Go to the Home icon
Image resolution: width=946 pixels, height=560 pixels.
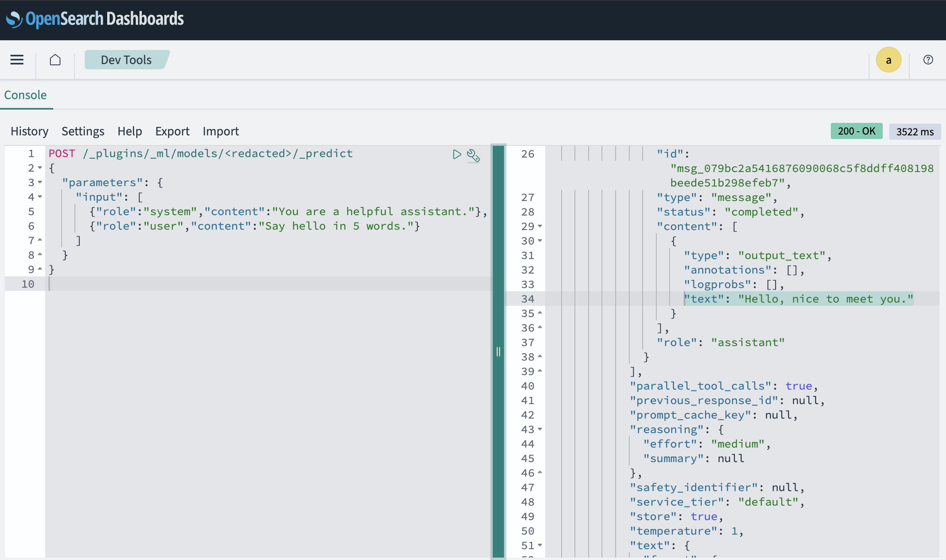pos(55,60)
